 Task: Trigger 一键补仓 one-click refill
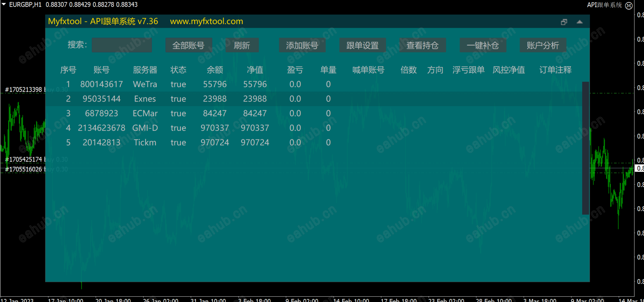(x=483, y=45)
